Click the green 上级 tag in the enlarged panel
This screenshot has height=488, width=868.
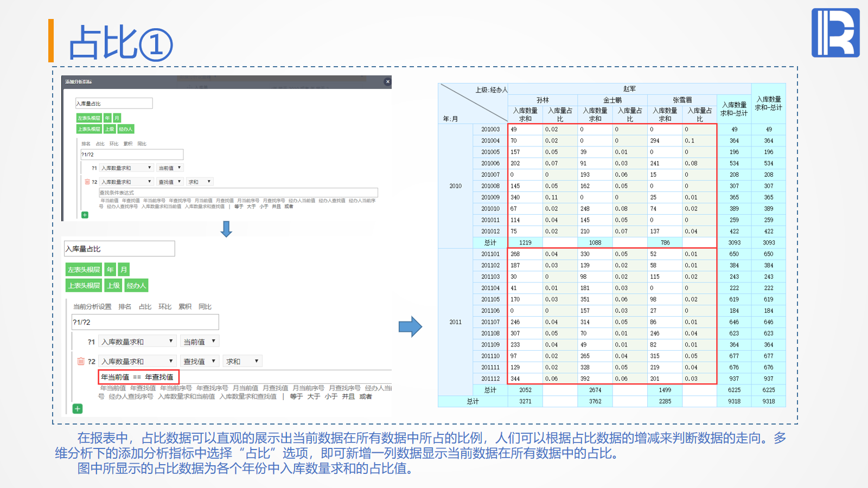click(113, 285)
